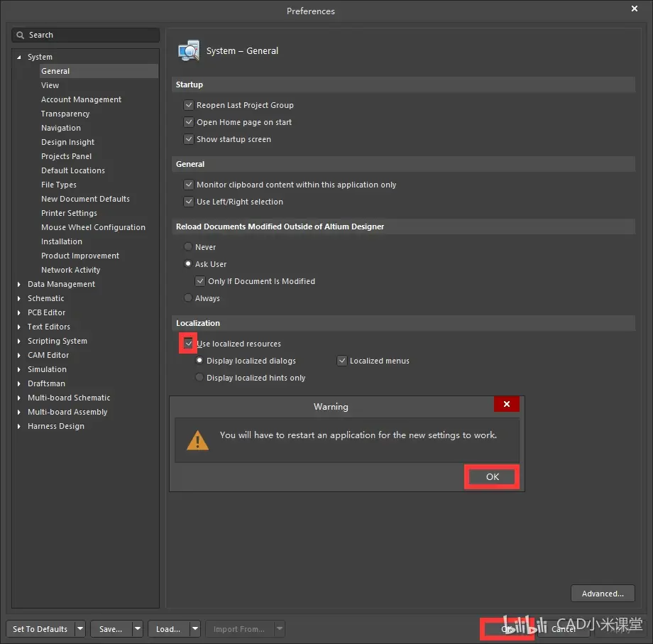The image size is (653, 644).
Task: Choose the Never reload option
Action: (188, 246)
